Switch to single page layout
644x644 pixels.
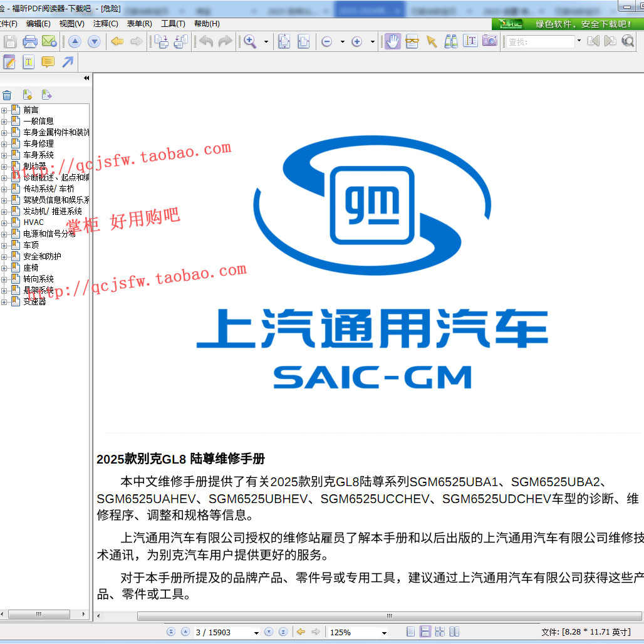click(x=410, y=631)
